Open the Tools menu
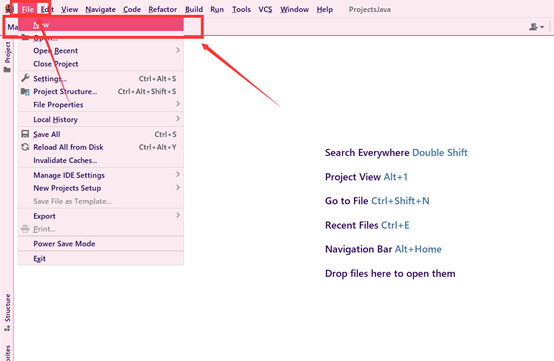This screenshot has height=361, width=554. click(241, 10)
